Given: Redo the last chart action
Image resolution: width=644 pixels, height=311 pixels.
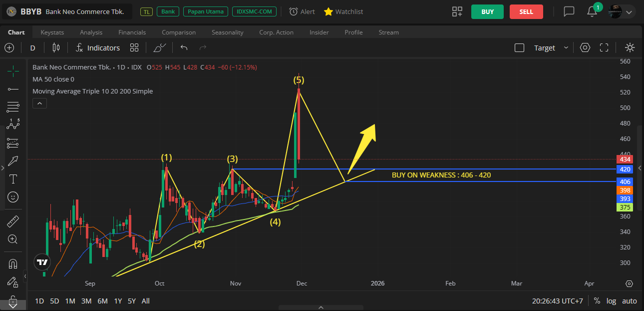Looking at the screenshot, I should point(203,48).
